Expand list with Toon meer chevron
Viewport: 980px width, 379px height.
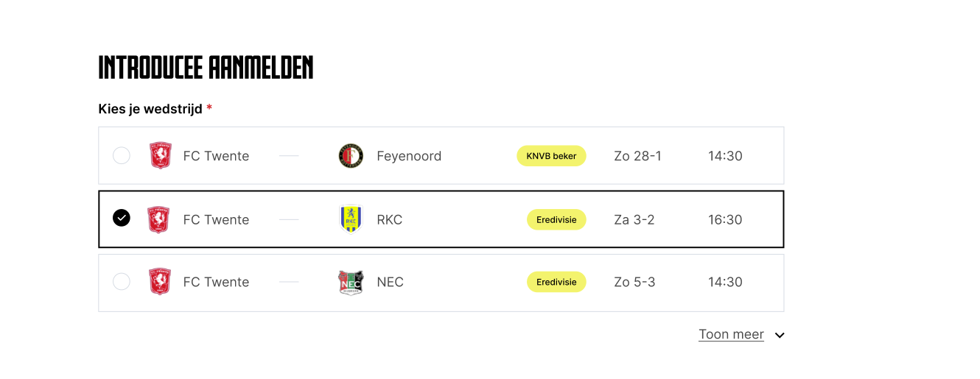[780, 336]
